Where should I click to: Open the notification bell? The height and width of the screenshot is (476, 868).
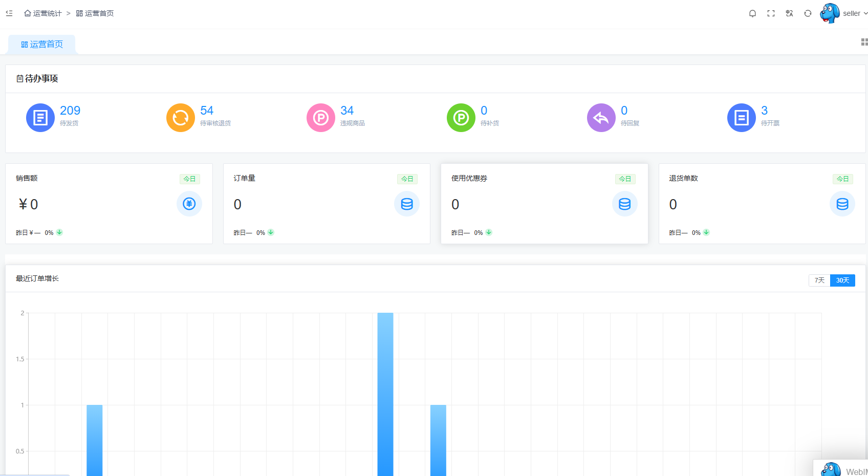point(752,13)
